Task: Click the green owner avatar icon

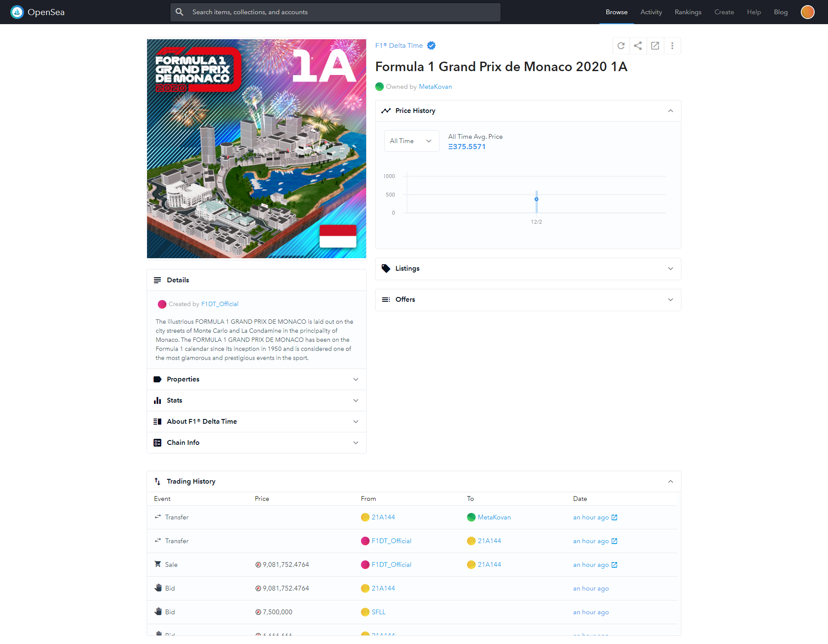Action: (379, 87)
